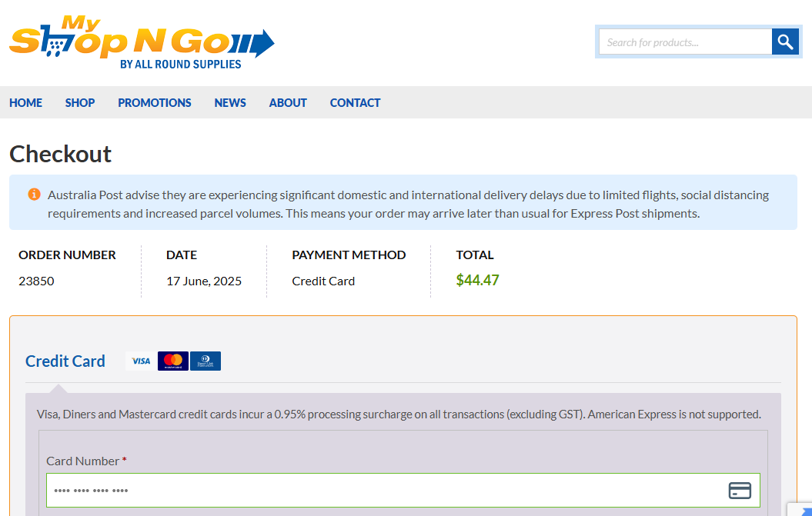Screen dimensions: 812x516
Task: Focus the Search for products field
Action: click(685, 42)
